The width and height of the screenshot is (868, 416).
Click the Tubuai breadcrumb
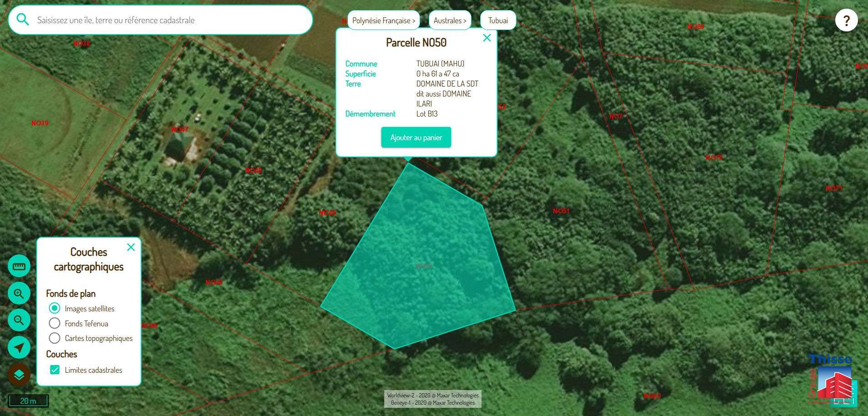pos(498,20)
